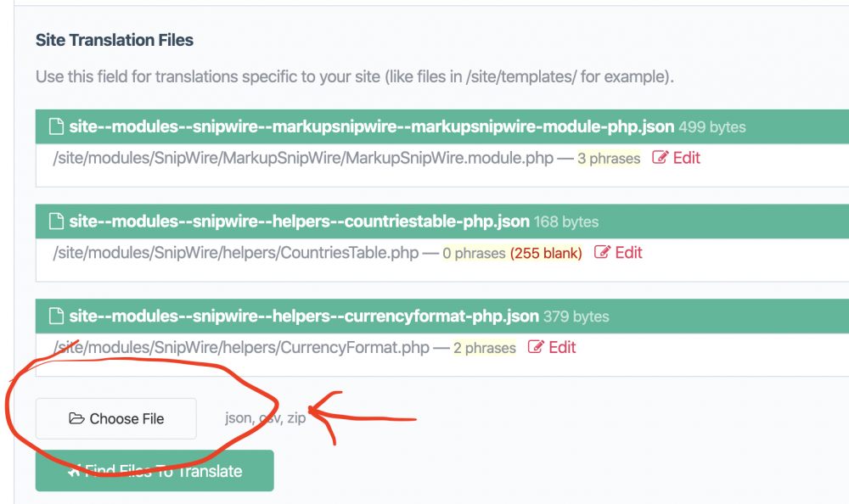The height and width of the screenshot is (504, 849).
Task: Open the Edit link for CurrencyFormat.php
Action: pos(562,347)
